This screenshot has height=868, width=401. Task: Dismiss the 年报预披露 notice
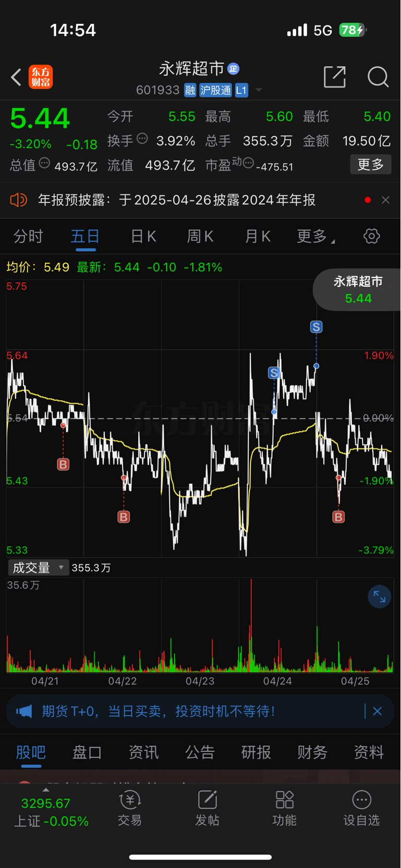pos(385,200)
